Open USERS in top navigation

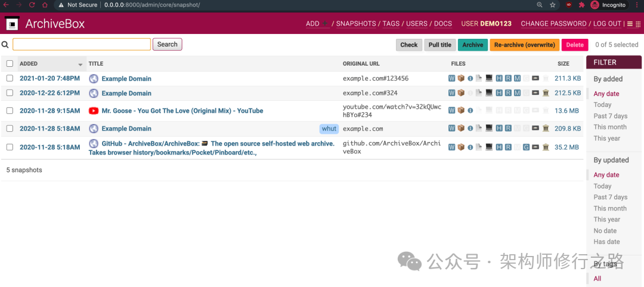pos(417,24)
